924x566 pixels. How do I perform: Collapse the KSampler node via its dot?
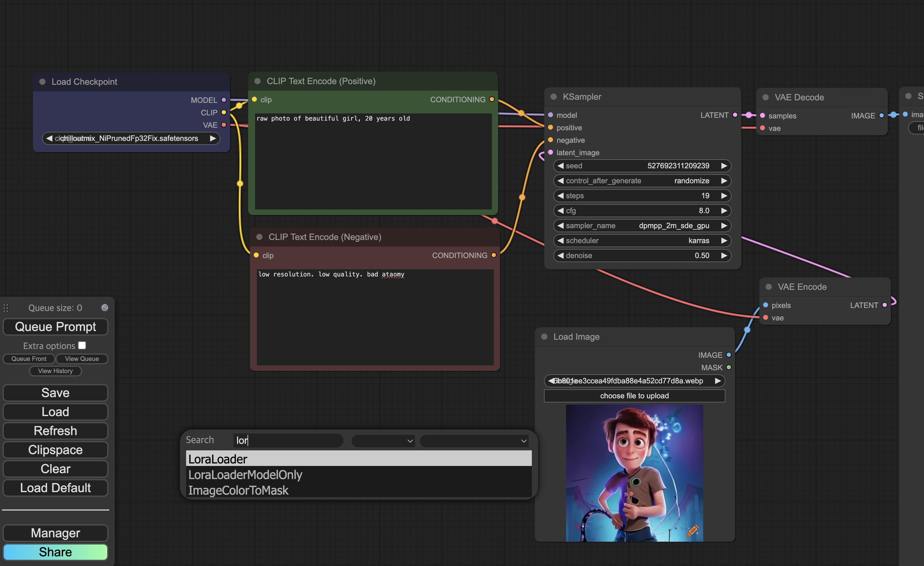click(x=553, y=97)
